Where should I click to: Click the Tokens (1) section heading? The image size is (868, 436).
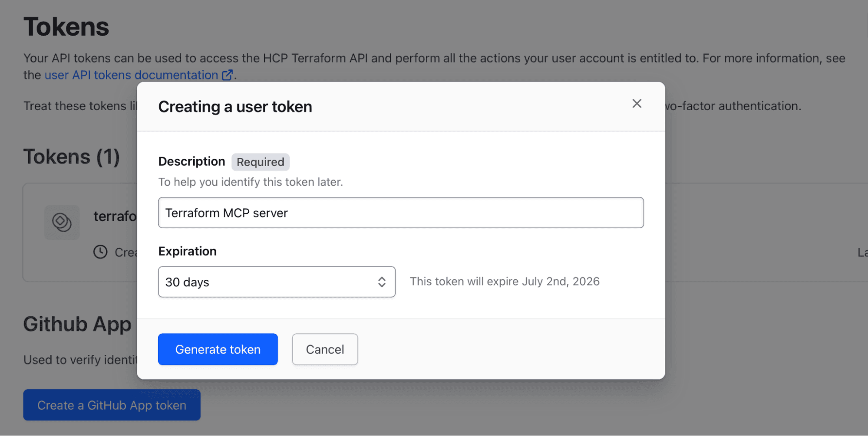pos(72,157)
